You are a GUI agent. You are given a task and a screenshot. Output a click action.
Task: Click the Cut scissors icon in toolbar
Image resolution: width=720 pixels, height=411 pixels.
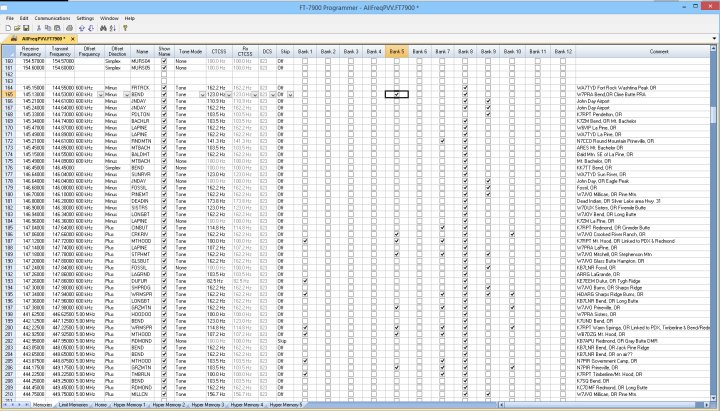[40, 28]
